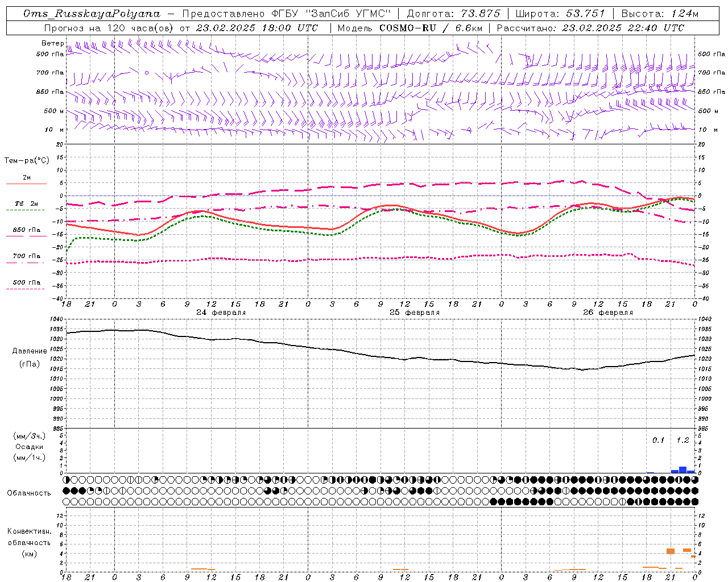Click the line sample under 500 гПа temperature legend

pos(25,289)
